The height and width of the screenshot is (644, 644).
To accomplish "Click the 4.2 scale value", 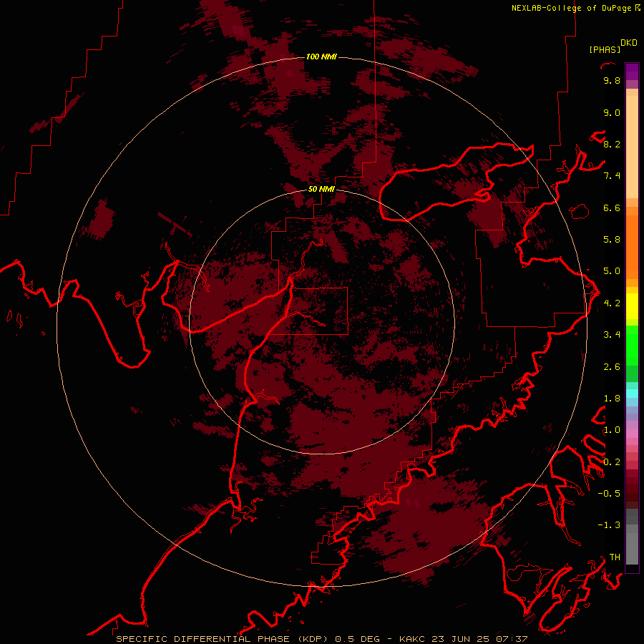I will coord(612,303).
